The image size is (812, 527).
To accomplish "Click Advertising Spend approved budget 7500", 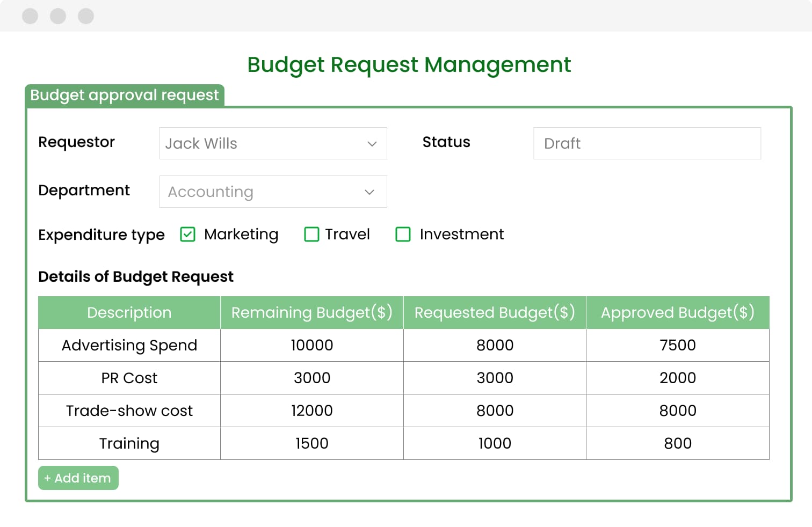I will pos(678,345).
